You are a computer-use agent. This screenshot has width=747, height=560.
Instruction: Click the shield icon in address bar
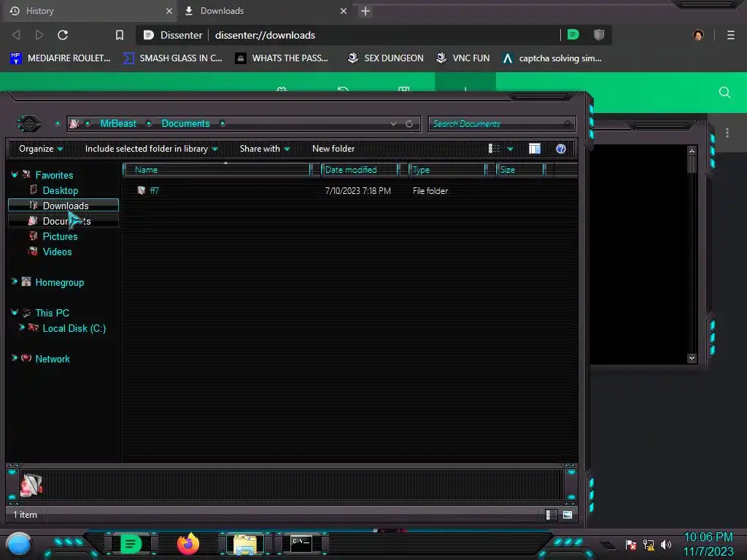coord(599,35)
